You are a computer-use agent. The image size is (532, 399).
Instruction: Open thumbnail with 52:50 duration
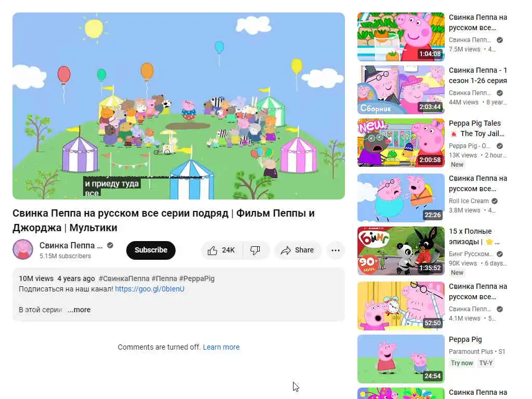401,306
